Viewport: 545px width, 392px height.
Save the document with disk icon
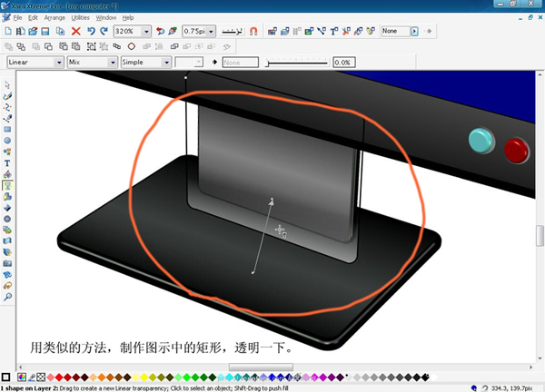(x=45, y=31)
